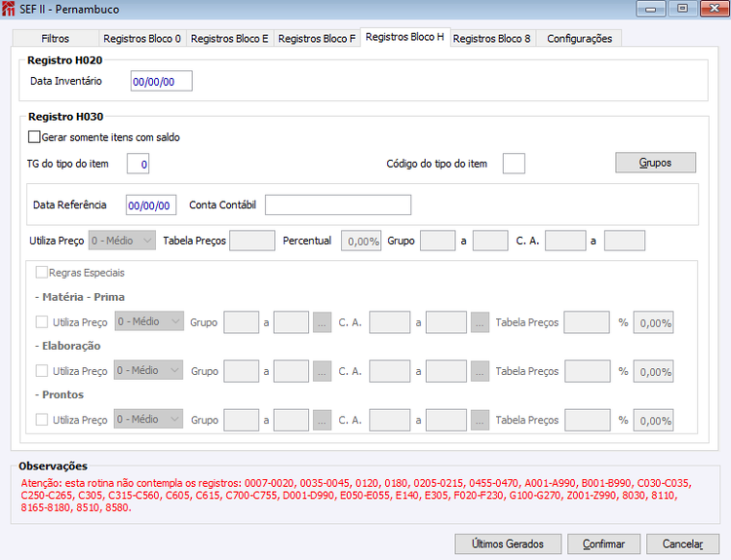Click Matéria-Prima Tabela Preços field
The image size is (731, 560).
coord(587,322)
